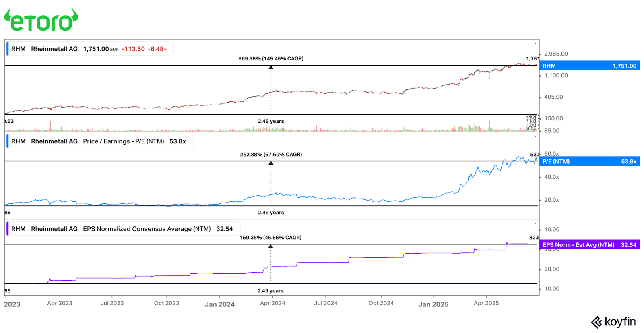The image size is (644, 333).
Task: Click the Apr 2023 axis label
Action: [x=60, y=303]
